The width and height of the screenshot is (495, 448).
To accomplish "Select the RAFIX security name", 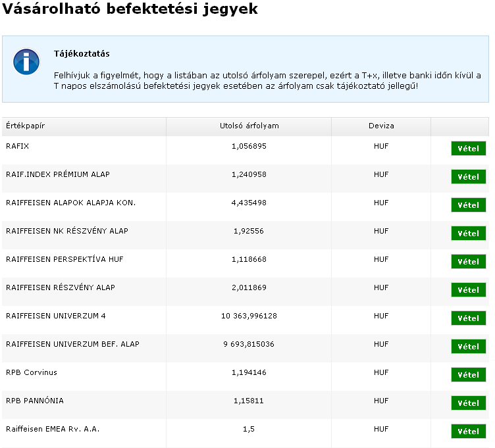I will (17, 146).
